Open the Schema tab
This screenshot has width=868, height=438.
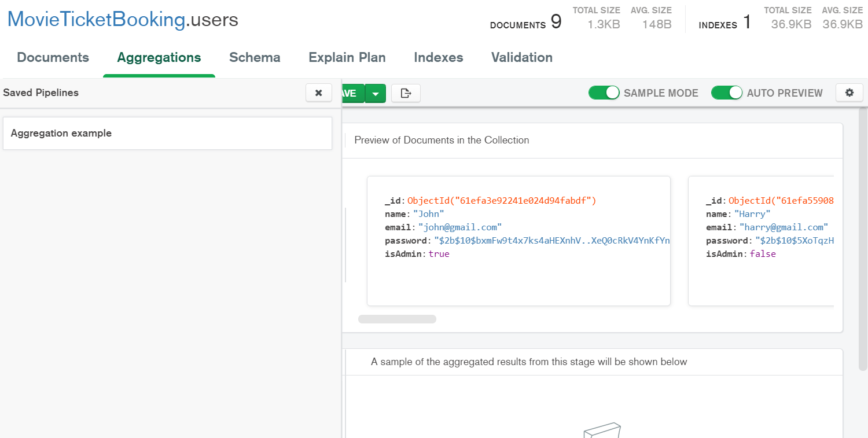255,57
